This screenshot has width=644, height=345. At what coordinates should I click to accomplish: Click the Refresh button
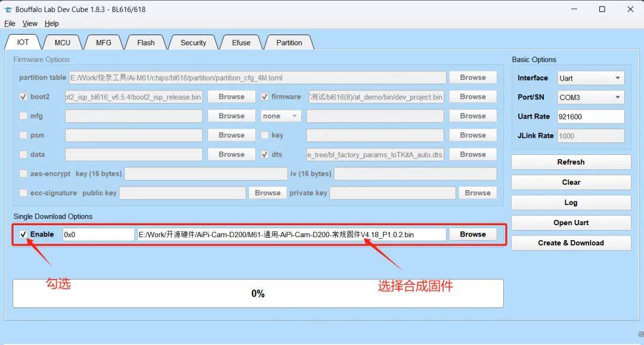pos(571,162)
